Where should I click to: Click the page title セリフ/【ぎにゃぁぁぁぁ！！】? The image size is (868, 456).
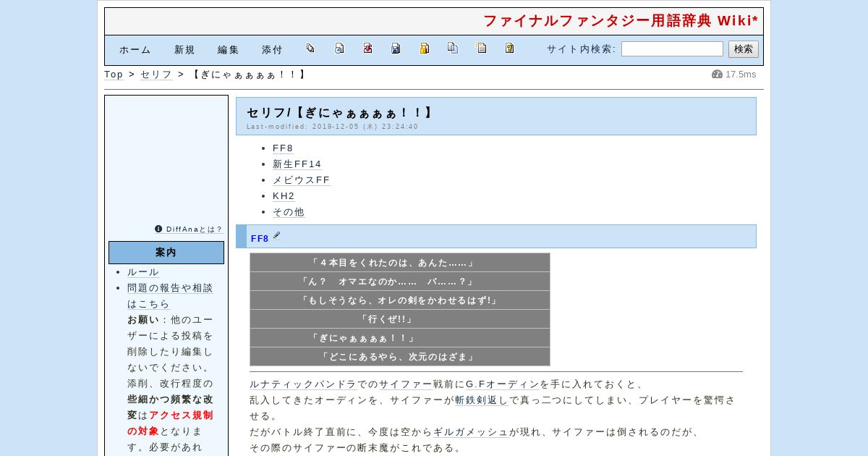point(341,113)
